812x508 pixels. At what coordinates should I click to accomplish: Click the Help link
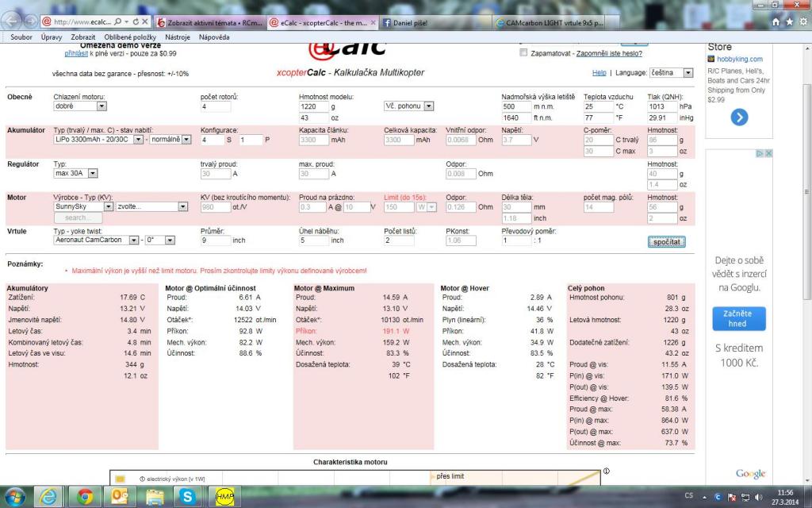tap(599, 72)
